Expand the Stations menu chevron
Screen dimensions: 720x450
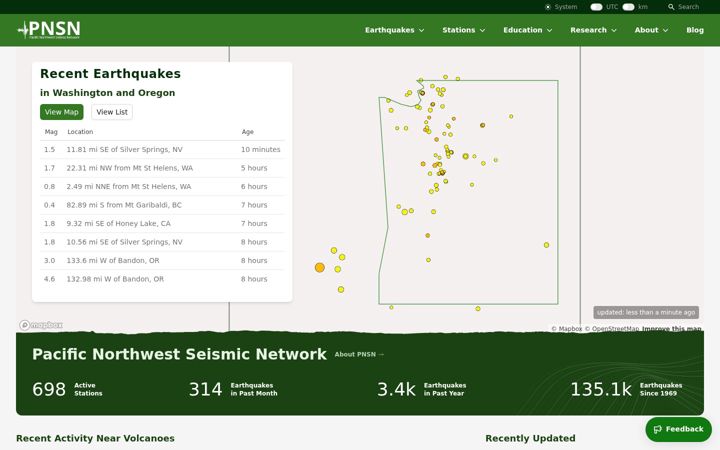(482, 30)
